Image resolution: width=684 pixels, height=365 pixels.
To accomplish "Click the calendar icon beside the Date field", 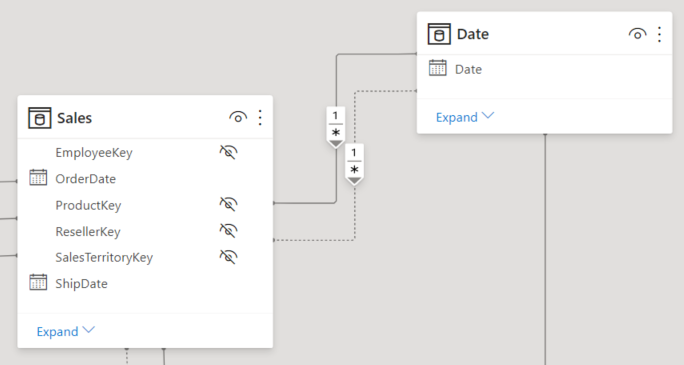I will coord(438,68).
